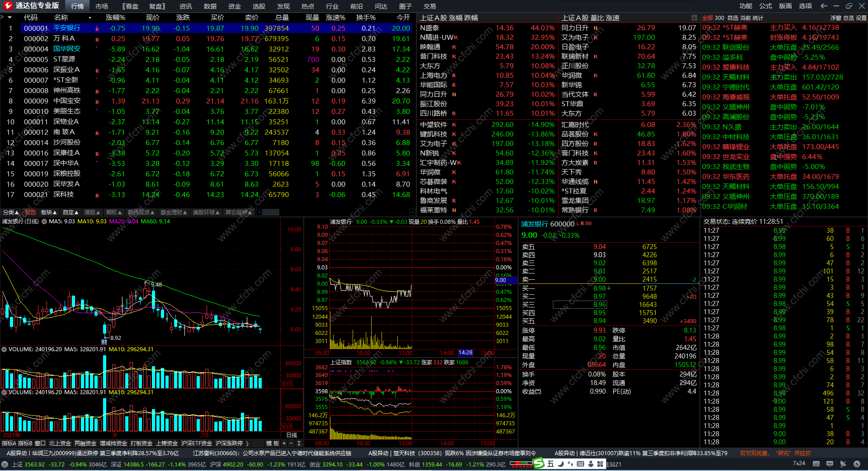Click 涨幅% column header to sort

(115, 18)
